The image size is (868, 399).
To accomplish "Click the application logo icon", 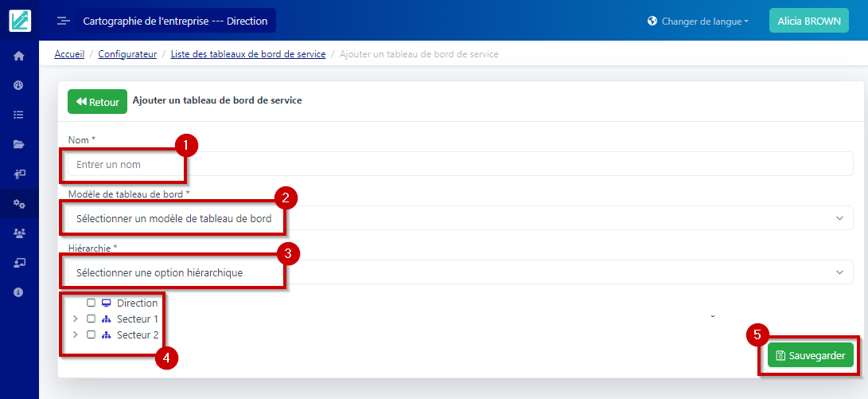I will click(20, 21).
